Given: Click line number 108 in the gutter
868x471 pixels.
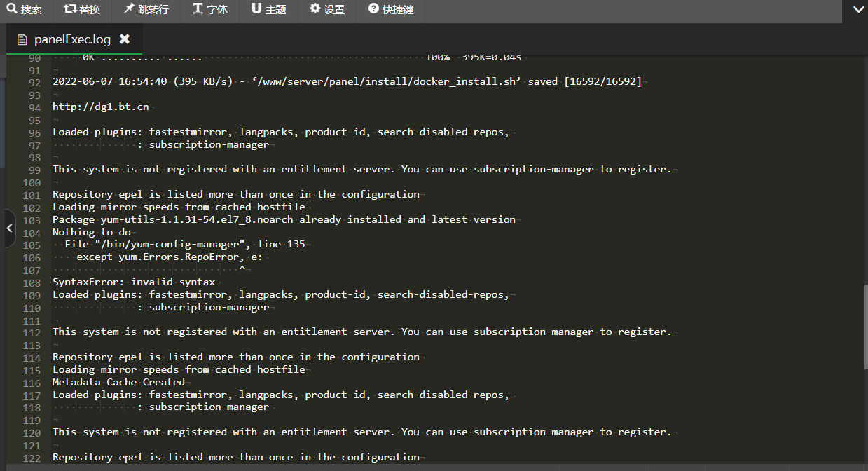Looking at the screenshot, I should [32, 283].
